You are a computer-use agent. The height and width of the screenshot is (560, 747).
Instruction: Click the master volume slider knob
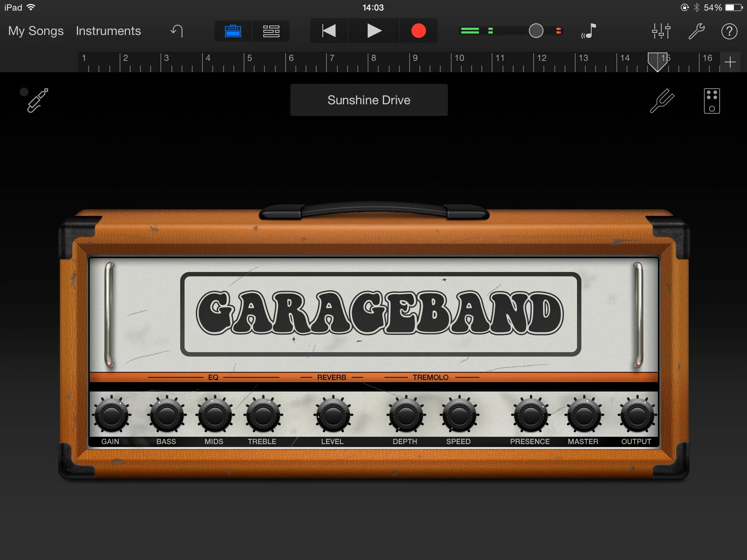point(536,31)
